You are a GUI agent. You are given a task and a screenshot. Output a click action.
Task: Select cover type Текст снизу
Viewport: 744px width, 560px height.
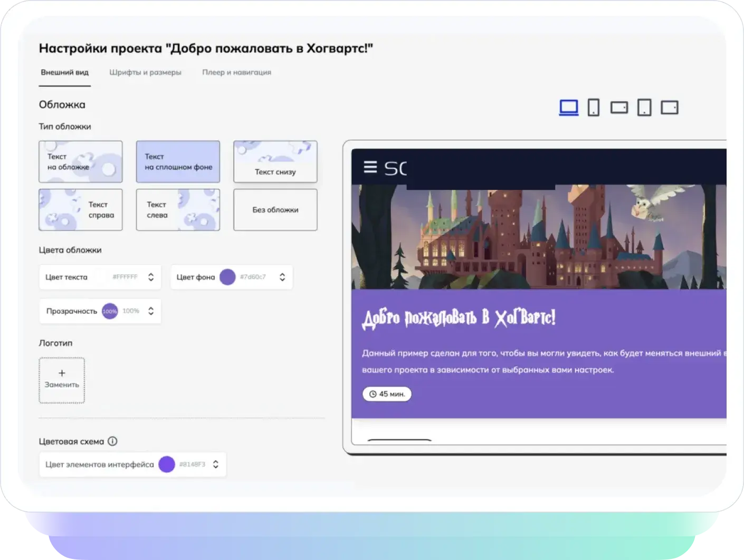[x=275, y=161]
